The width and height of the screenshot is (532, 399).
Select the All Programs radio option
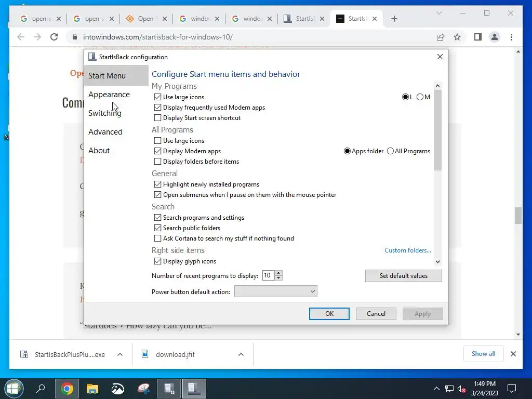[390, 151]
